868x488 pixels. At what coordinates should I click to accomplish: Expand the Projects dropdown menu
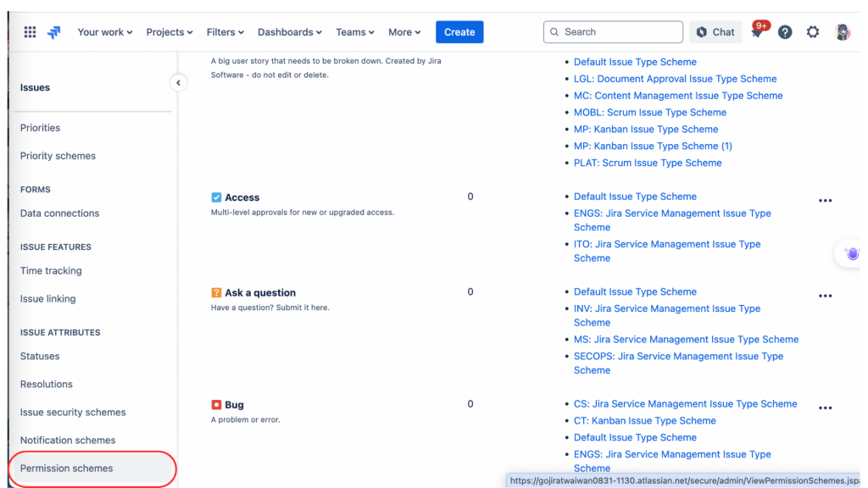169,32
